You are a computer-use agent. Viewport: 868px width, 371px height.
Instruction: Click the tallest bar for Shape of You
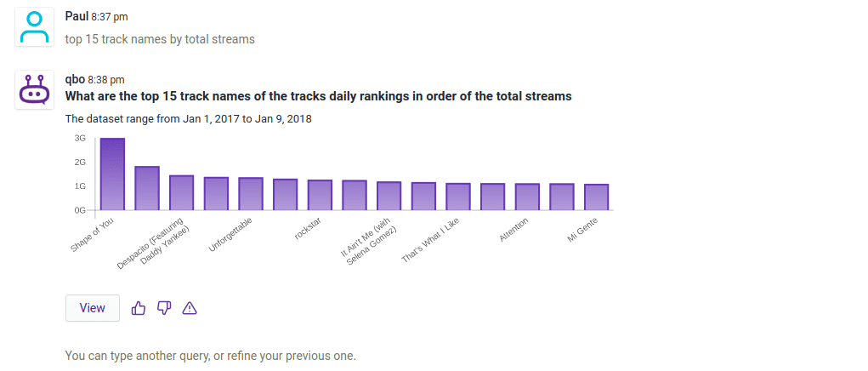(x=112, y=174)
